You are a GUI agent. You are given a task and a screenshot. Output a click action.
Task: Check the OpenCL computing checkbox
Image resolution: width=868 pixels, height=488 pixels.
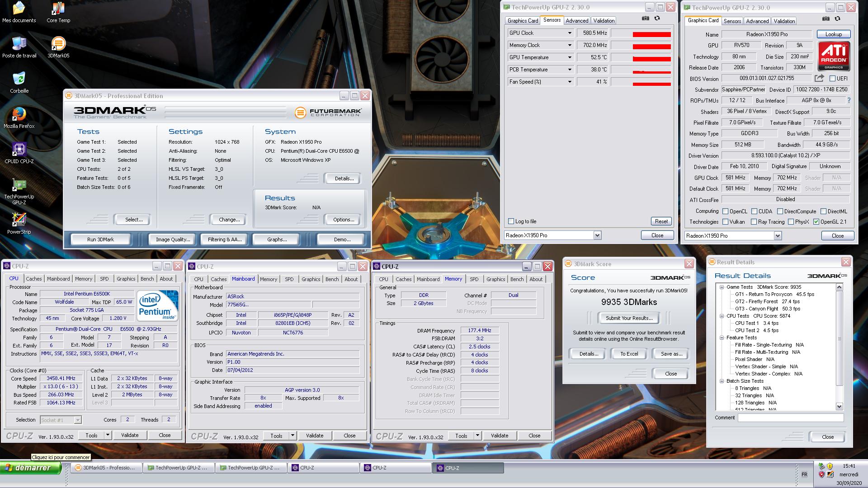coord(725,211)
